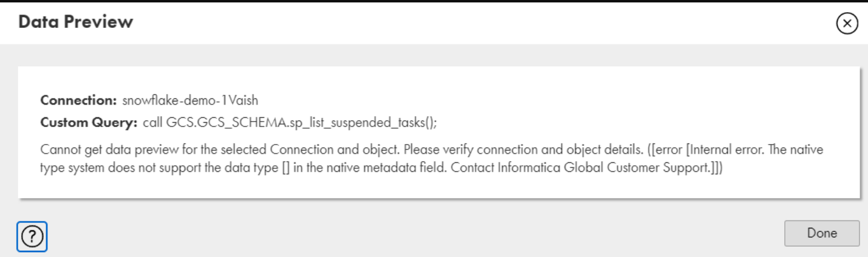Click the white header bar beside Data Preview
The width and height of the screenshot is (868, 257).
[486, 23]
